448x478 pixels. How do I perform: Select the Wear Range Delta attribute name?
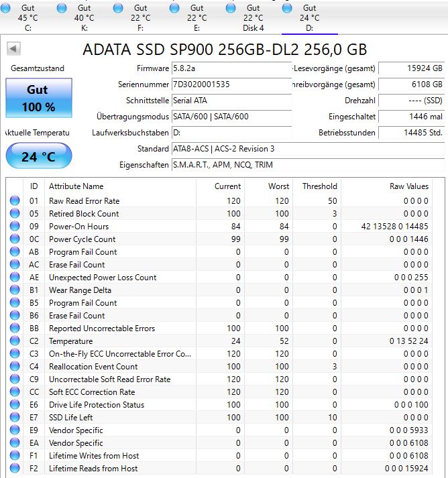(80, 290)
